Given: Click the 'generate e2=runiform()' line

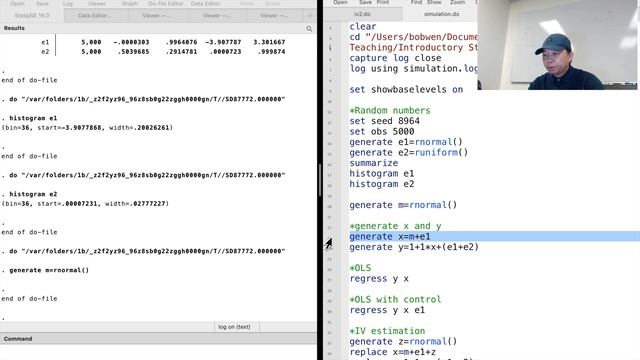Looking at the screenshot, I should 409,152.
